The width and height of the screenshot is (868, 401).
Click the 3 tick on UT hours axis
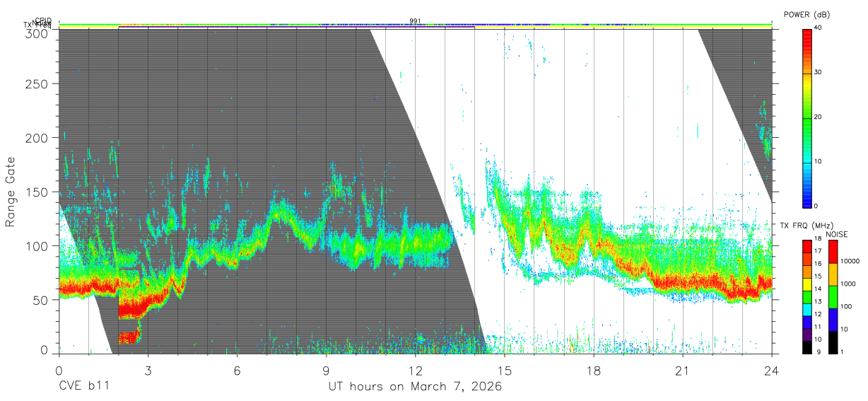(x=148, y=370)
